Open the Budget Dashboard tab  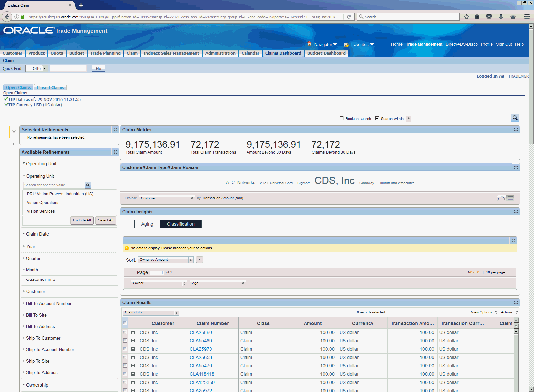click(326, 53)
